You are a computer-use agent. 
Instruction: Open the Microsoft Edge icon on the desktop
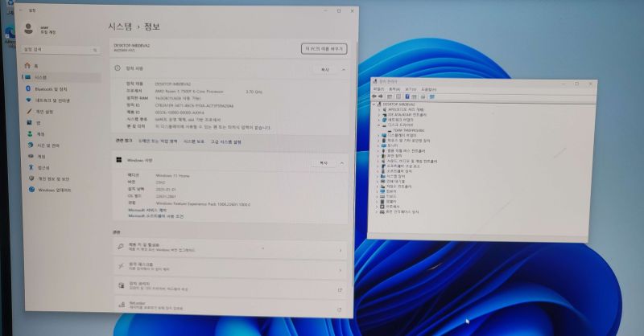pos(9,33)
